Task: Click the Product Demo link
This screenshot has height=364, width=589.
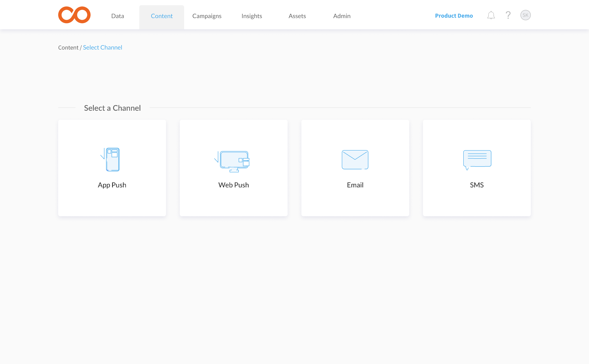Action: 454,16
